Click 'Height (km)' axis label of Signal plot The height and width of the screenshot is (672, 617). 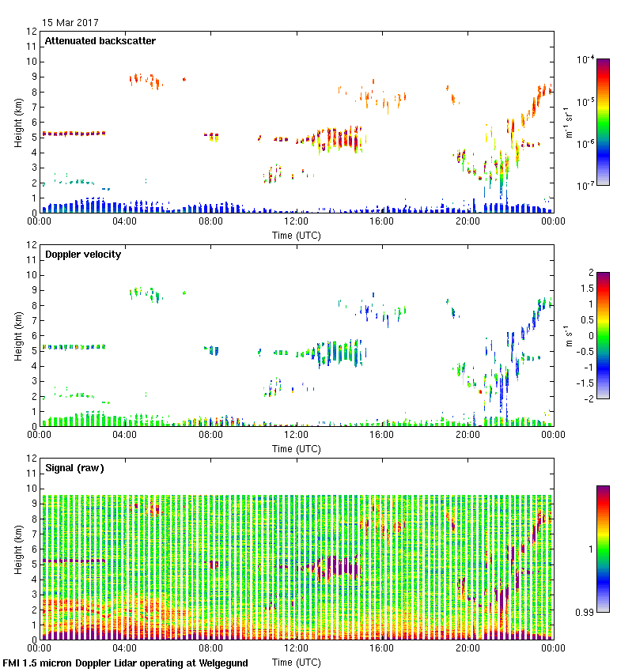point(17,549)
